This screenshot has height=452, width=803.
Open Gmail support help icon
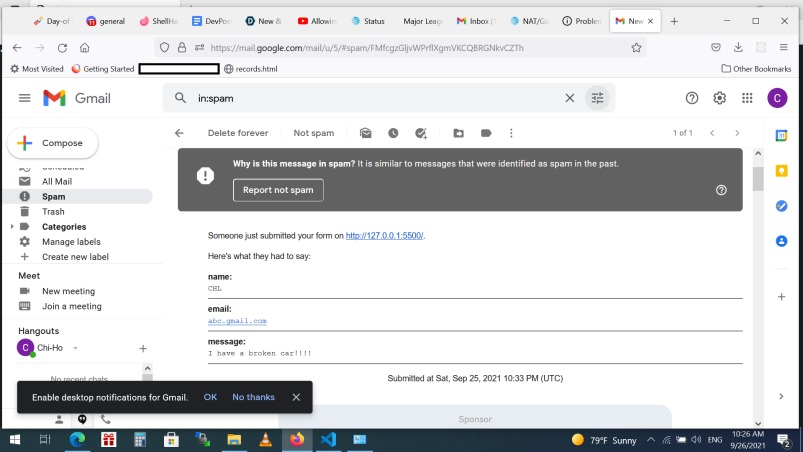[692, 98]
